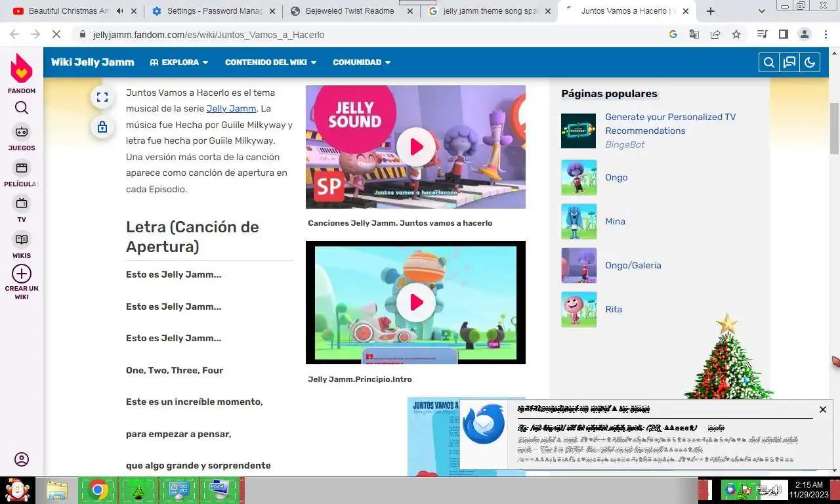Click the Google icon in address bar
The width and height of the screenshot is (840, 504).
click(673, 34)
